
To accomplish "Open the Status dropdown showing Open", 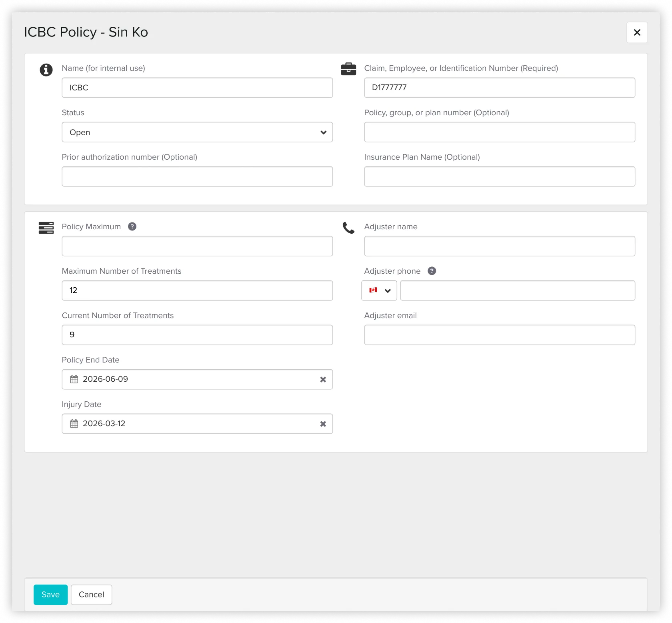I will (197, 132).
